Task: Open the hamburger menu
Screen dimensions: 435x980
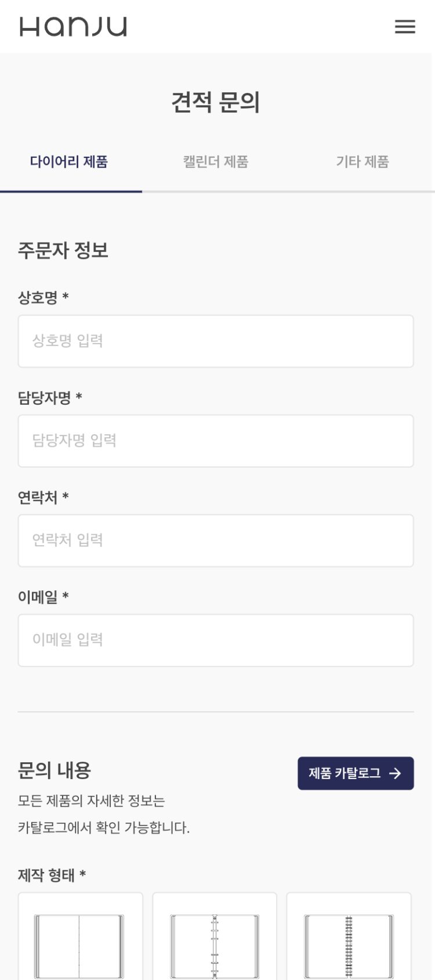Action: [405, 27]
